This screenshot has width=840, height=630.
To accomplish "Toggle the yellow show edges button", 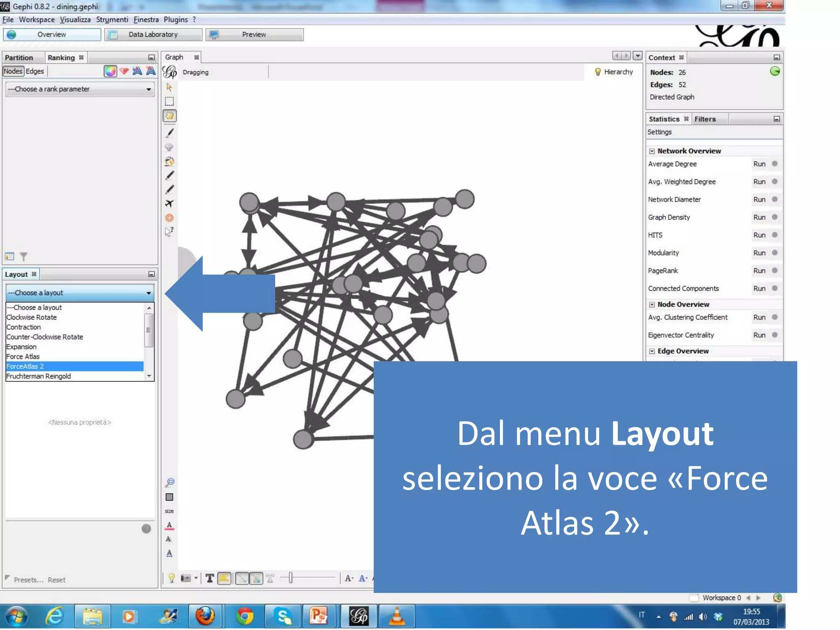I will point(224,578).
